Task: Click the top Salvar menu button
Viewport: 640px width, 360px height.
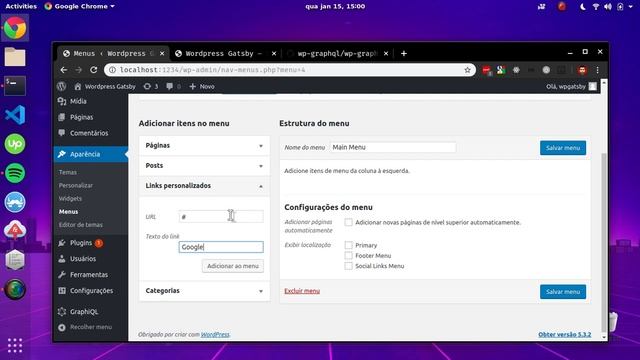Action: (563, 148)
